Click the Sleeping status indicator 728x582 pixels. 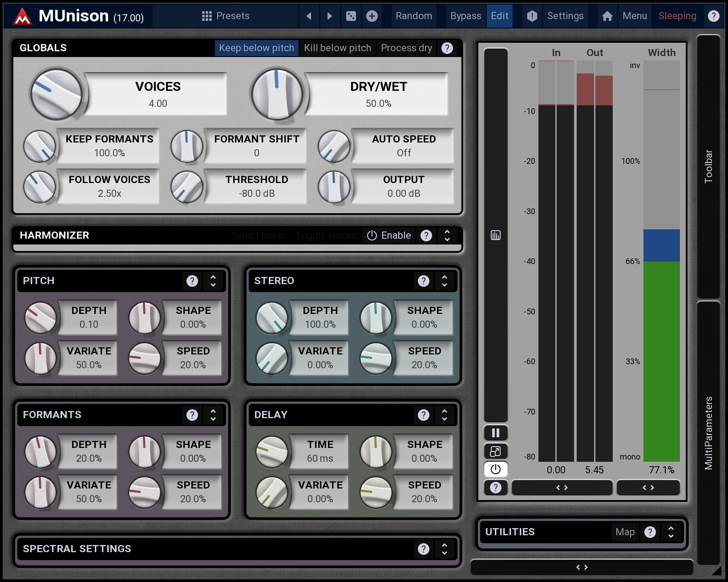pos(677,16)
